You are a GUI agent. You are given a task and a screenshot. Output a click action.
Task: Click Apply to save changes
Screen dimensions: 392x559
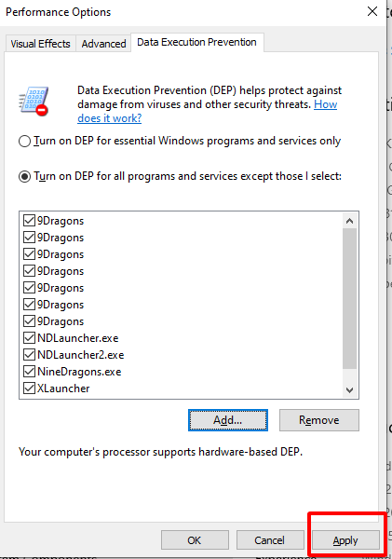[345, 540]
